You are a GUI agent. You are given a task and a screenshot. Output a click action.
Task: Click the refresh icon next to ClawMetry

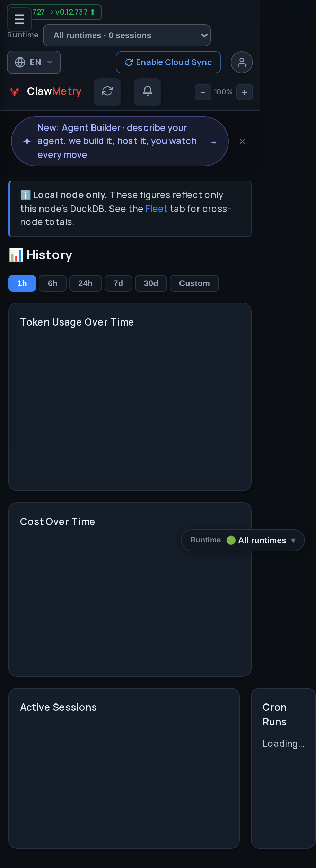(x=107, y=92)
